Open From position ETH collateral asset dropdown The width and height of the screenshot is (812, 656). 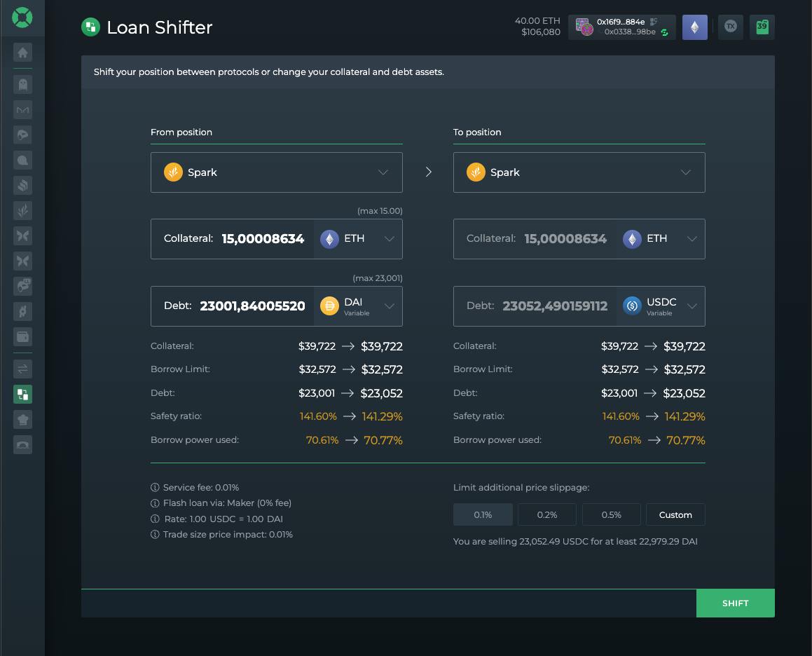tap(358, 239)
